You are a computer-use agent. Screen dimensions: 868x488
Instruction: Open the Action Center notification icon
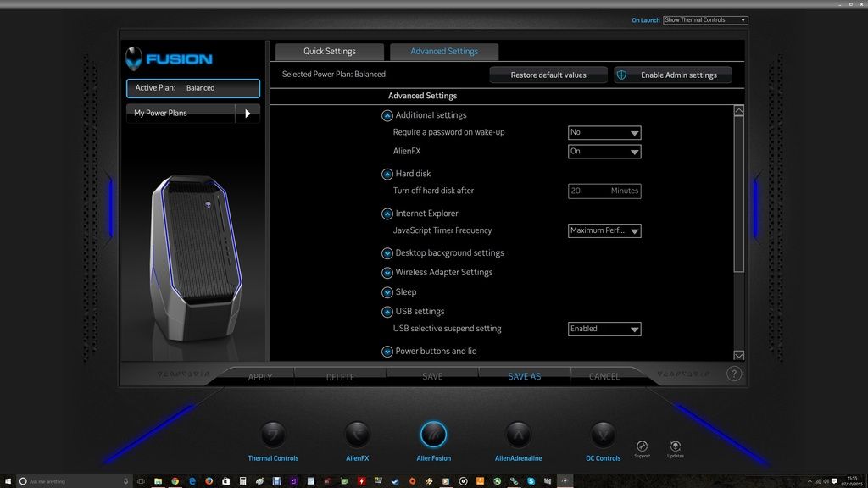click(x=834, y=481)
